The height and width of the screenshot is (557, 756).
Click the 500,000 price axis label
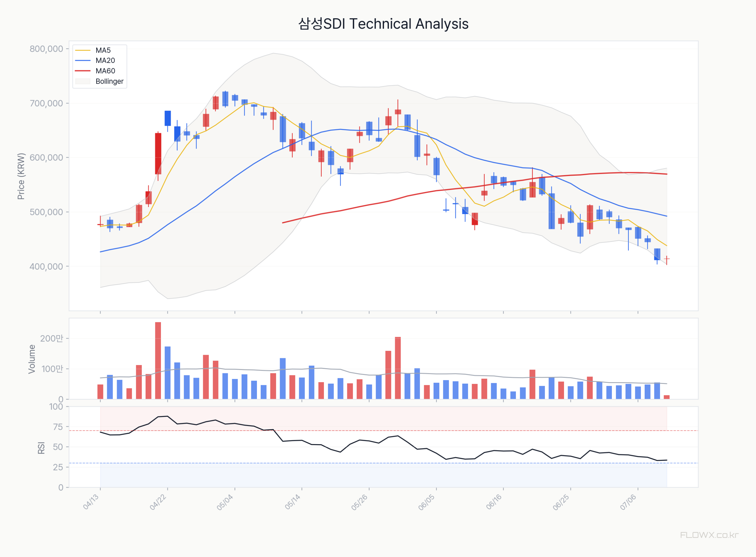47,212
